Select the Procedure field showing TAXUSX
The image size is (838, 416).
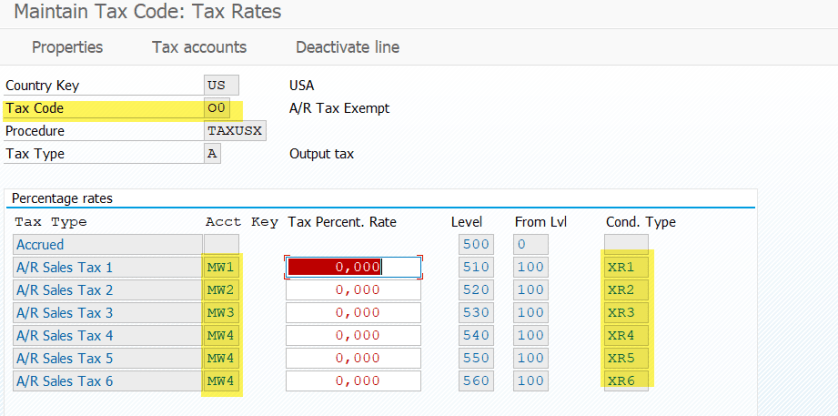click(234, 131)
